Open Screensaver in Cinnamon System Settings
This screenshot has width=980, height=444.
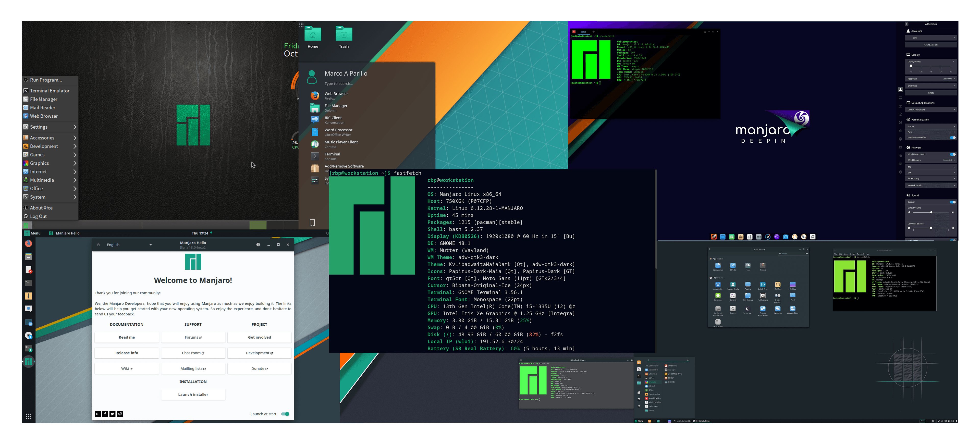(x=748, y=310)
